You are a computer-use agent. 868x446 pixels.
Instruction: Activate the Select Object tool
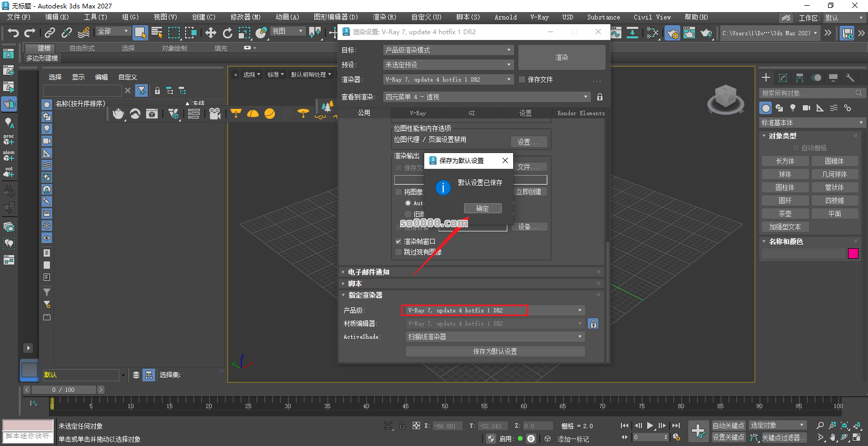click(140, 33)
